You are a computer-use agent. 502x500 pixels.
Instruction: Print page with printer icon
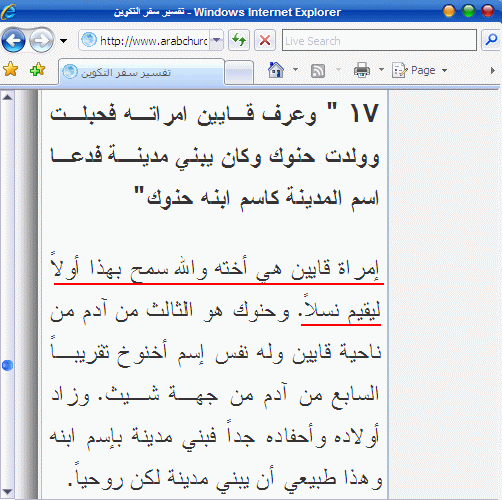coord(362,70)
